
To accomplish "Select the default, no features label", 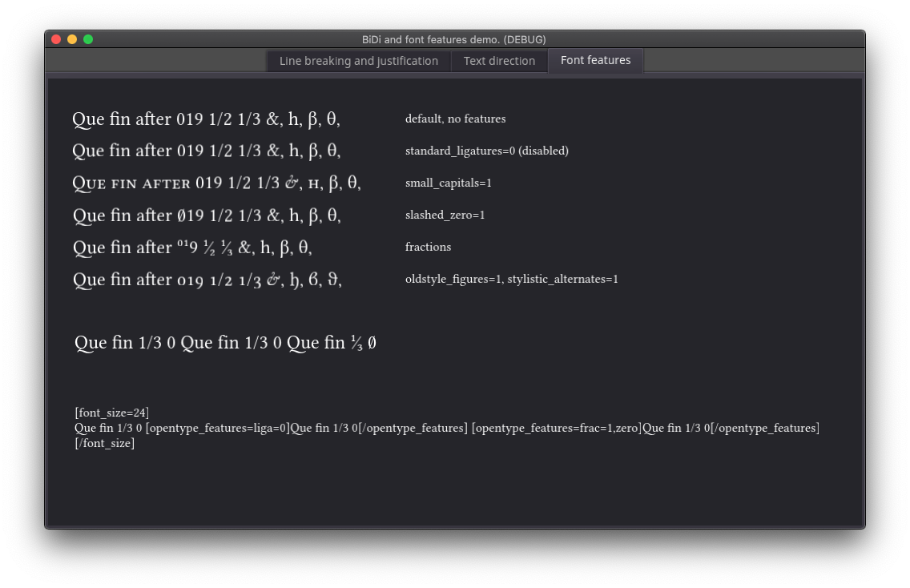I will (x=455, y=119).
